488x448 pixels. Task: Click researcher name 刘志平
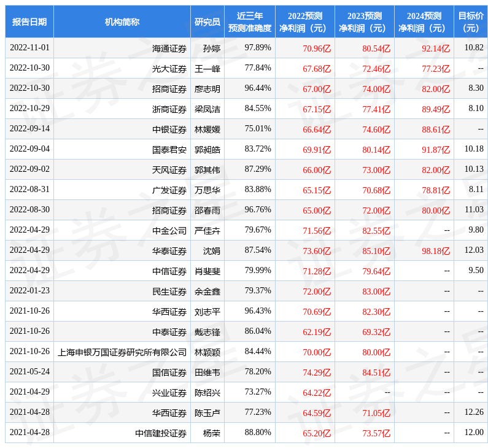[207, 312]
